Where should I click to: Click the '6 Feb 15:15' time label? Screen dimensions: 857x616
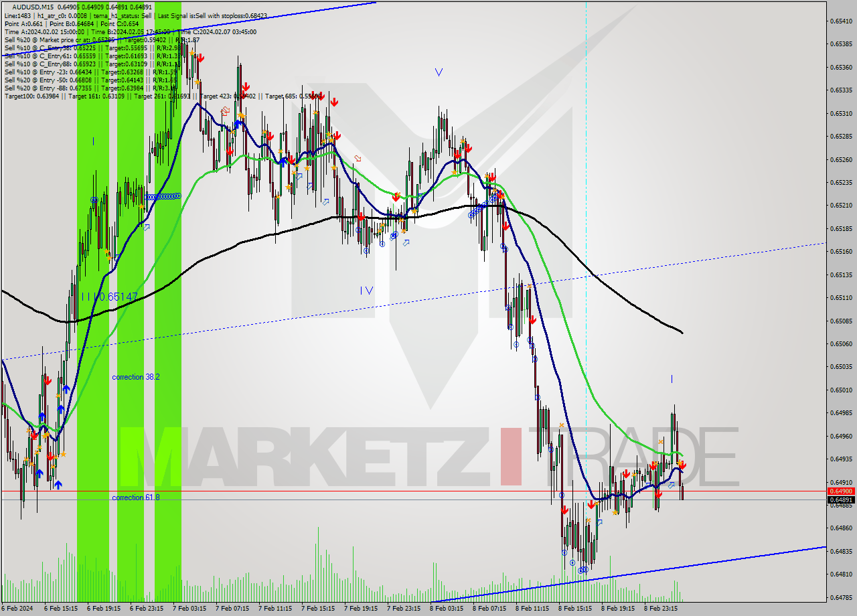[x=61, y=609]
